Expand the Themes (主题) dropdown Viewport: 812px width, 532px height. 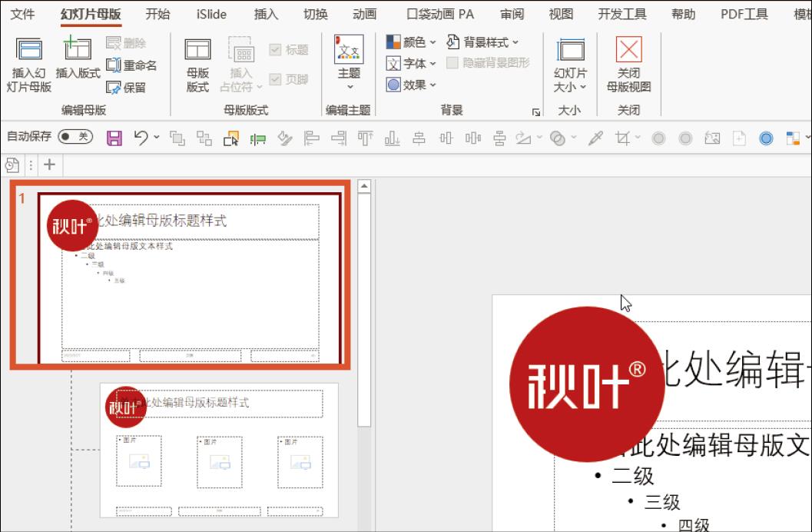click(350, 65)
